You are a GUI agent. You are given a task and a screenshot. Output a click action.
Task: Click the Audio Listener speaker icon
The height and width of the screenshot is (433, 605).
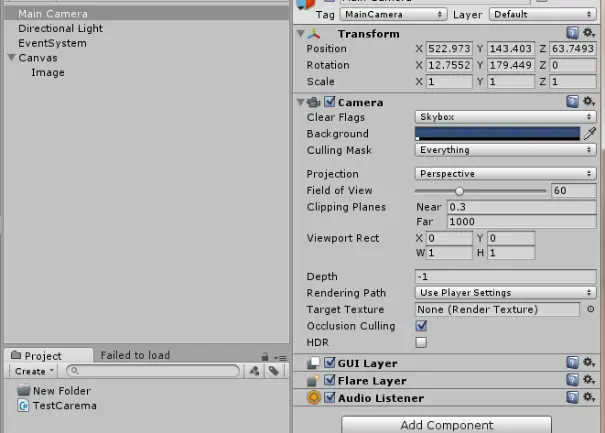click(x=314, y=397)
